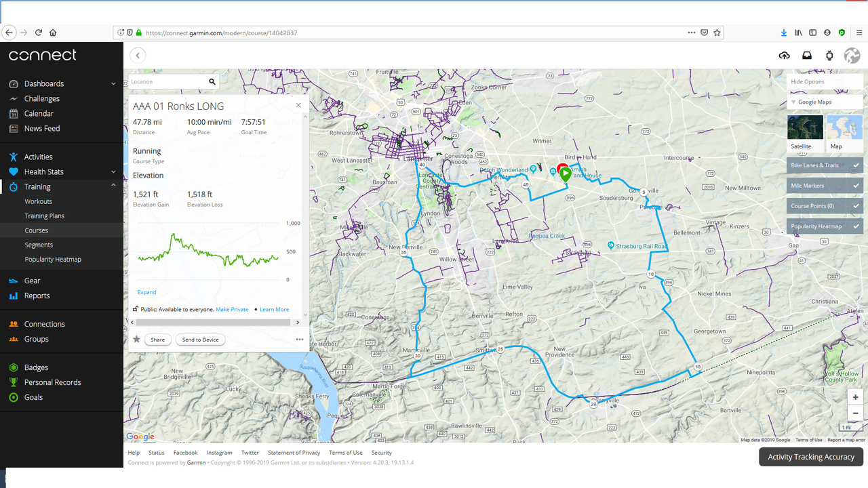Favorite the course with star icon

click(136, 340)
